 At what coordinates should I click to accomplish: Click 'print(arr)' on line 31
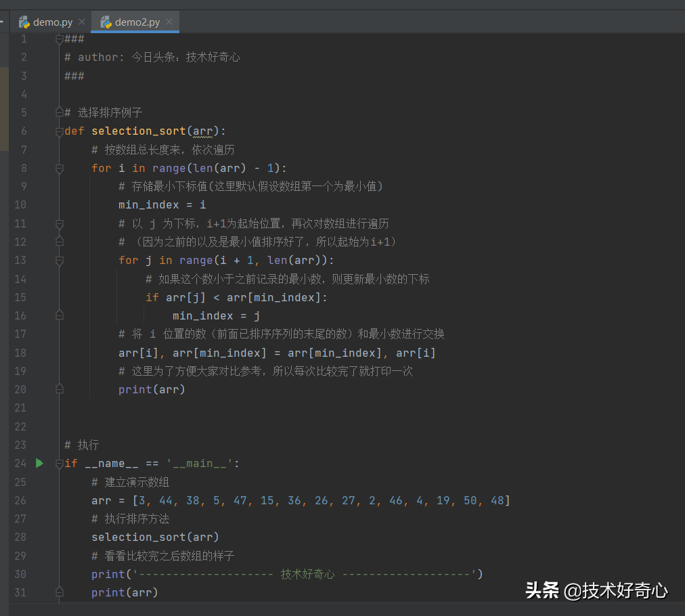(x=125, y=593)
